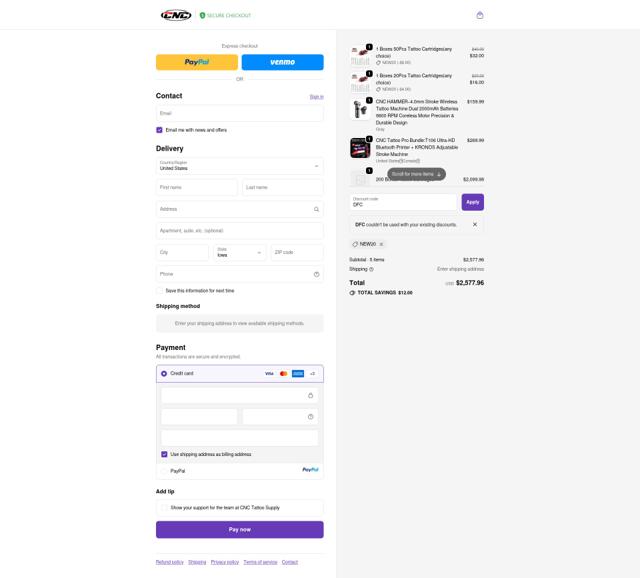Open the Refund policy footer link
The image size is (640, 578).
pyautogui.click(x=169, y=562)
